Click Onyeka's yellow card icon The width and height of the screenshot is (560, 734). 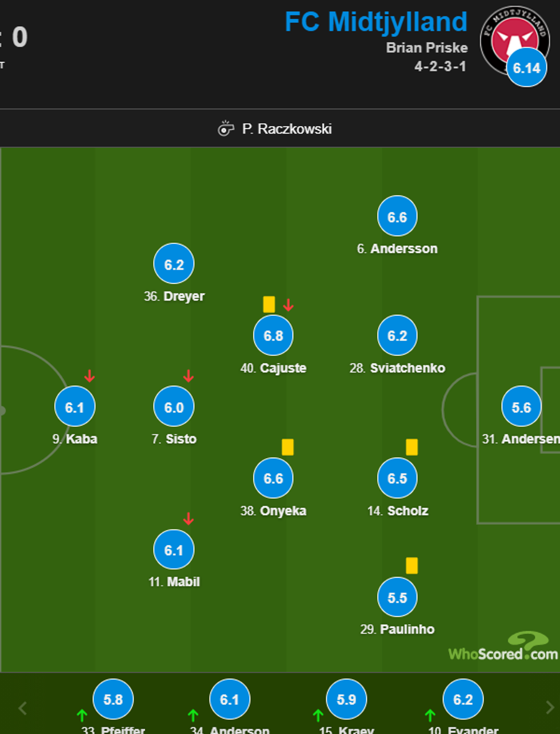coord(287,447)
